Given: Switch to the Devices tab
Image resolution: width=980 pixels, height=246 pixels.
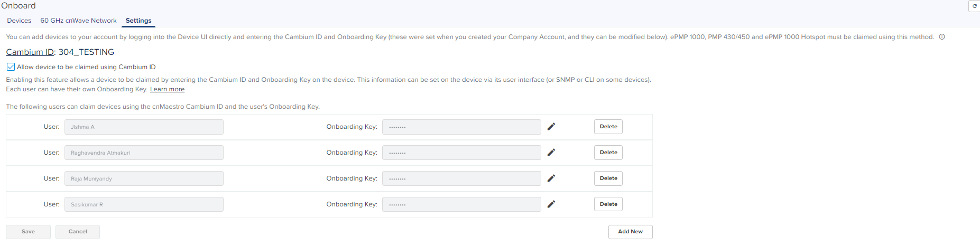Looking at the screenshot, I should coord(19,21).
